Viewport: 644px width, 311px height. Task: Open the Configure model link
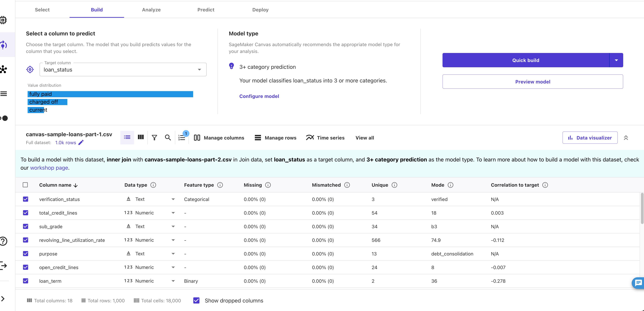pos(259,96)
